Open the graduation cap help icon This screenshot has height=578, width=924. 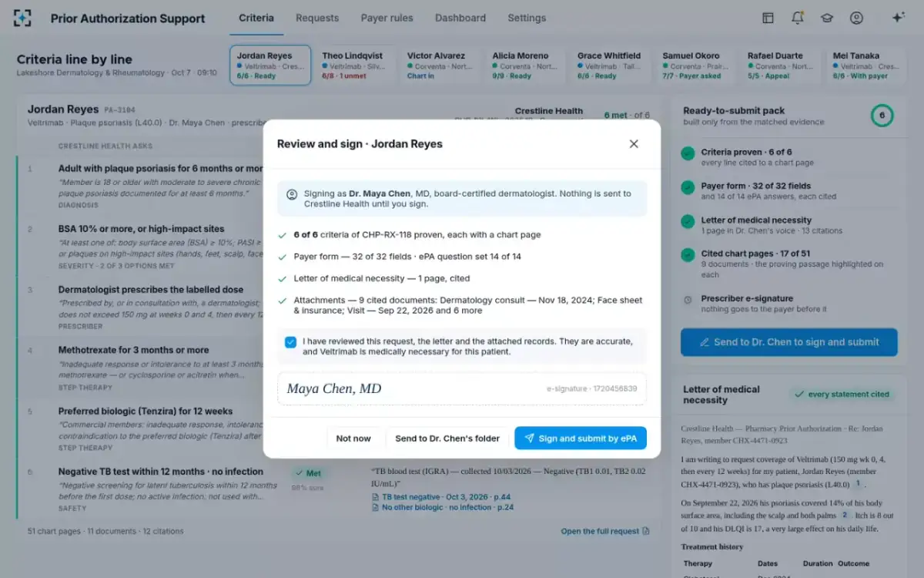pyautogui.click(x=827, y=18)
